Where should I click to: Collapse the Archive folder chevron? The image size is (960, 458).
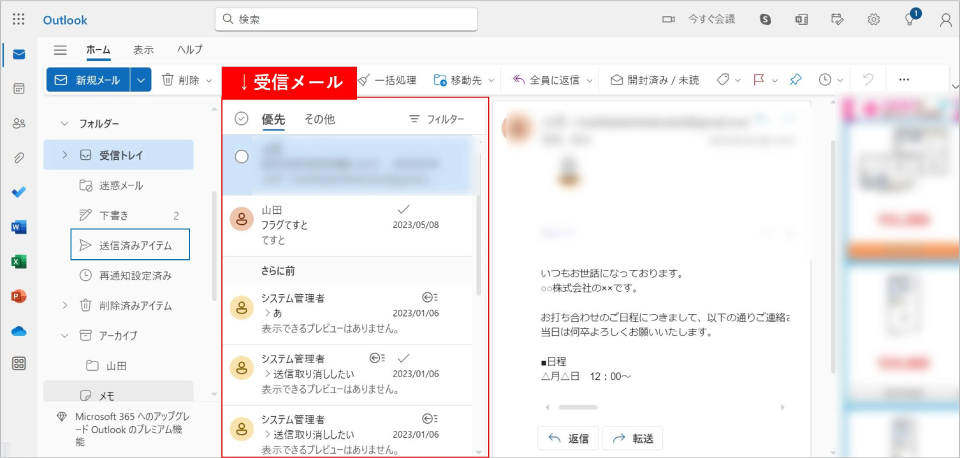[65, 336]
